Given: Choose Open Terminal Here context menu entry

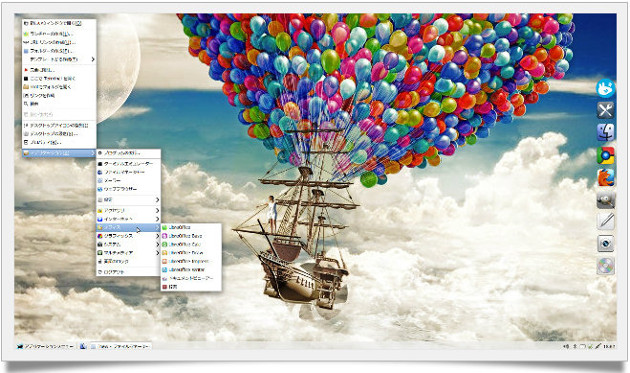Looking at the screenshot, I should (x=59, y=78).
